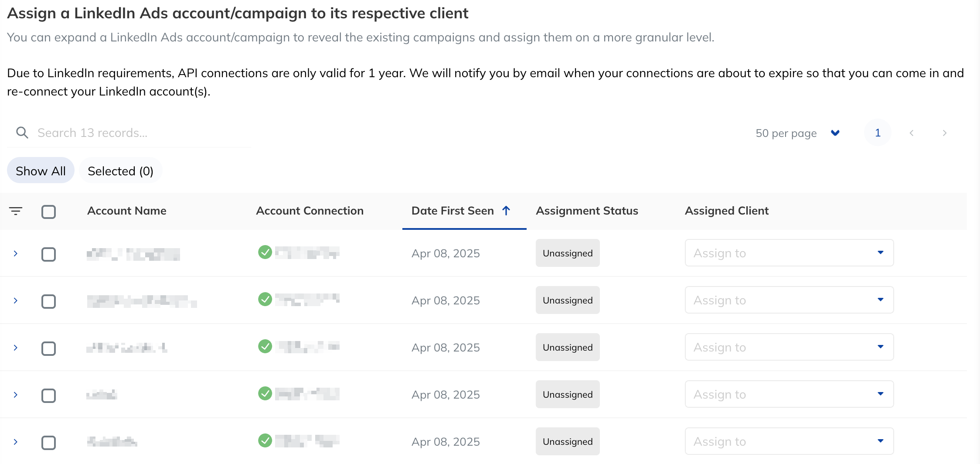Image resolution: width=980 pixels, height=464 pixels.
Task: Go to the previous page arrow
Action: click(x=912, y=133)
